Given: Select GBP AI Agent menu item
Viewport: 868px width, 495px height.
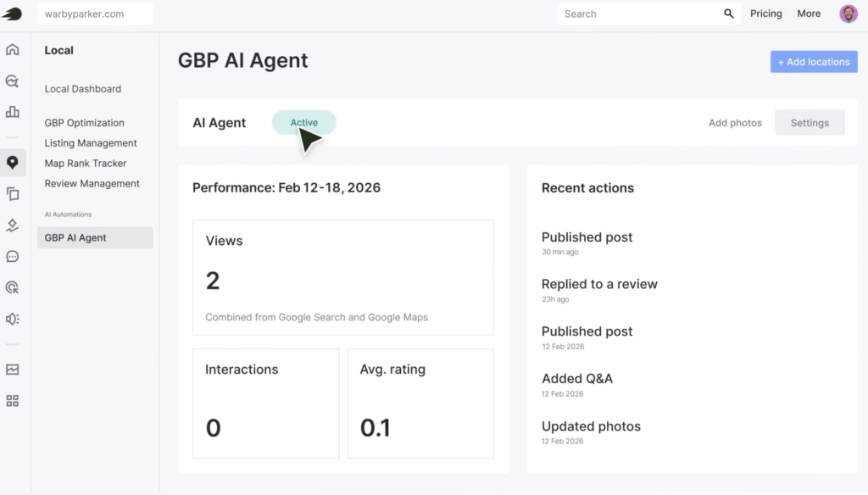Looking at the screenshot, I should click(x=95, y=237).
